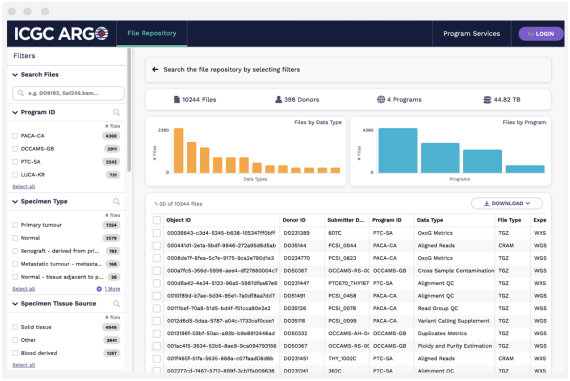Click the Program ID filter search icon
Image resolution: width=570 pixels, height=381 pixels.
pyautogui.click(x=116, y=112)
